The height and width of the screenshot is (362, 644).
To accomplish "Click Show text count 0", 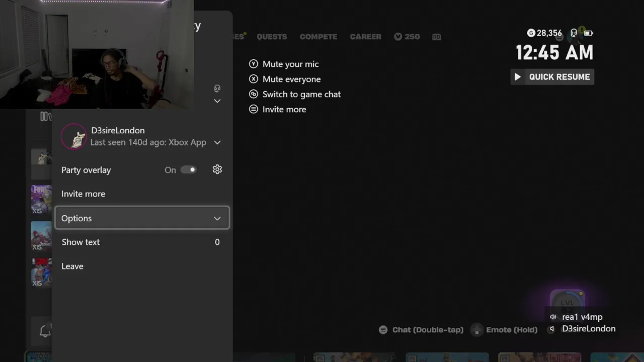I will 217,242.
